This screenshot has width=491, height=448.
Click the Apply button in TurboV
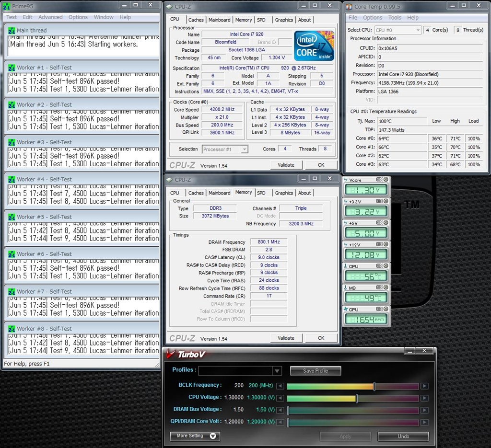point(345,436)
